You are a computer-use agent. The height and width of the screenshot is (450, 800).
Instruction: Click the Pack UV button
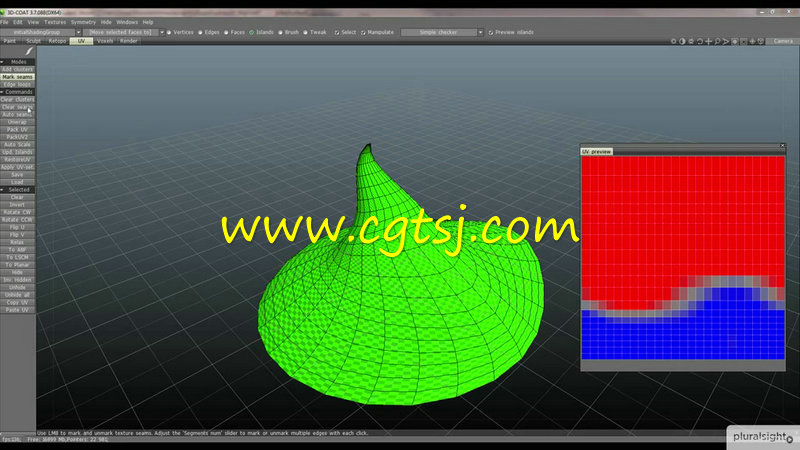(17, 130)
